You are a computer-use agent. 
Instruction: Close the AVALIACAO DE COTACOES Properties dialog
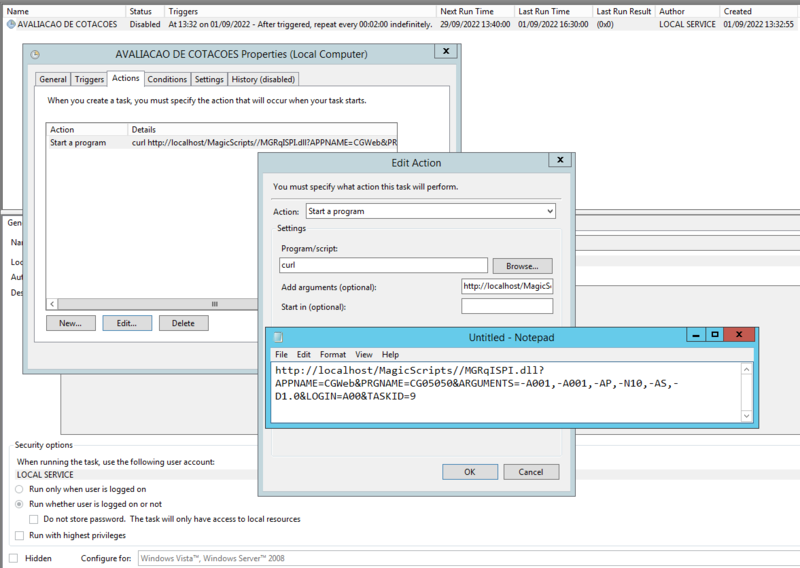click(446, 51)
